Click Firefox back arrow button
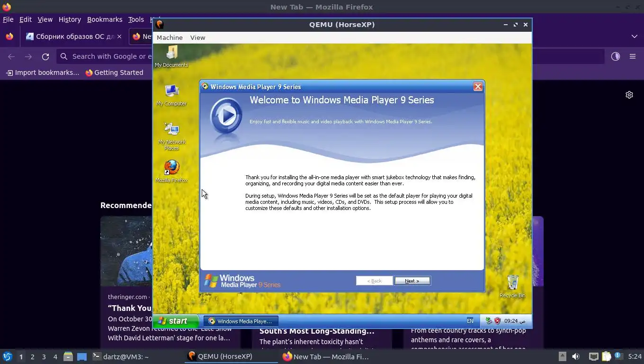Screen dimensions: 644x364 click(x=11, y=56)
